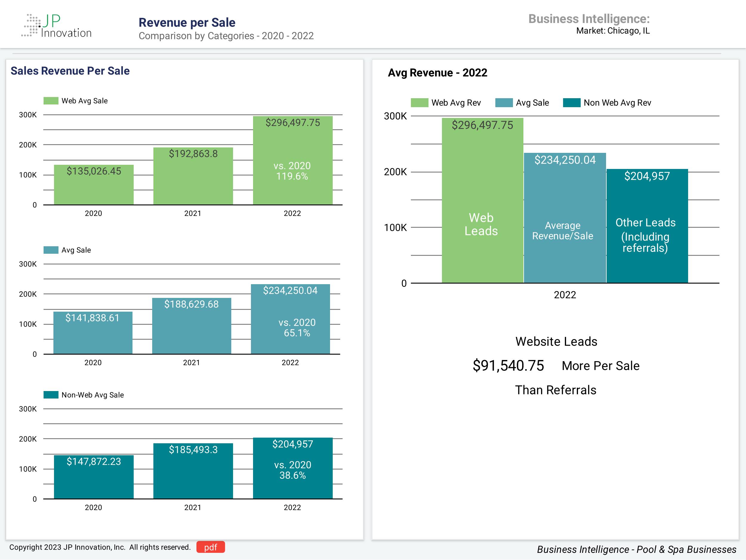Click the Web Avg Sale legend swatch

51,101
